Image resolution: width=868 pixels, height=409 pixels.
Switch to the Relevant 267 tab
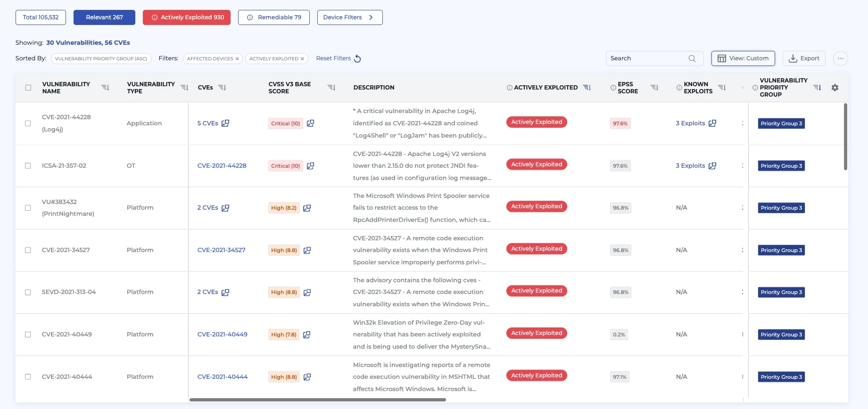104,17
